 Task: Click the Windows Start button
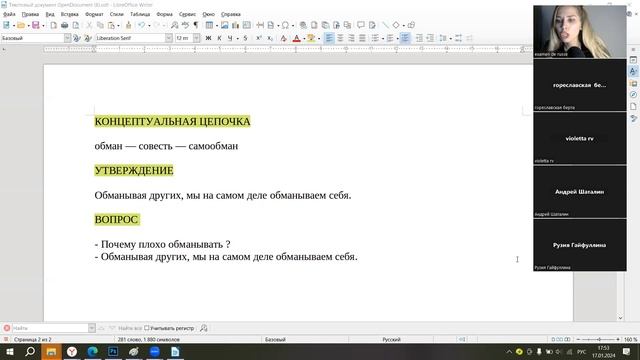pyautogui.click(x=10, y=351)
